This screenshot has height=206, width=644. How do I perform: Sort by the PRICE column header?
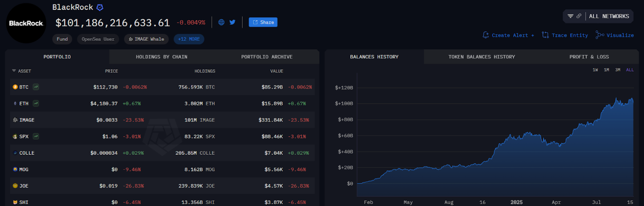pos(111,71)
